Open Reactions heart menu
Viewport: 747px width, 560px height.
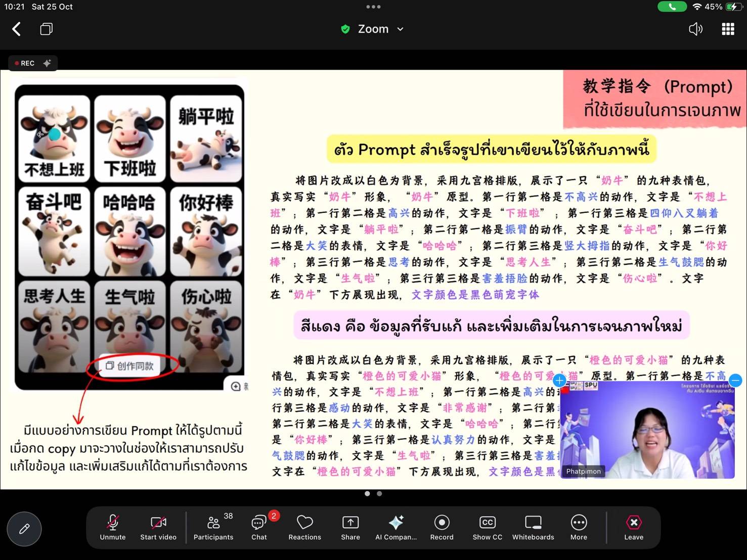coord(304,528)
